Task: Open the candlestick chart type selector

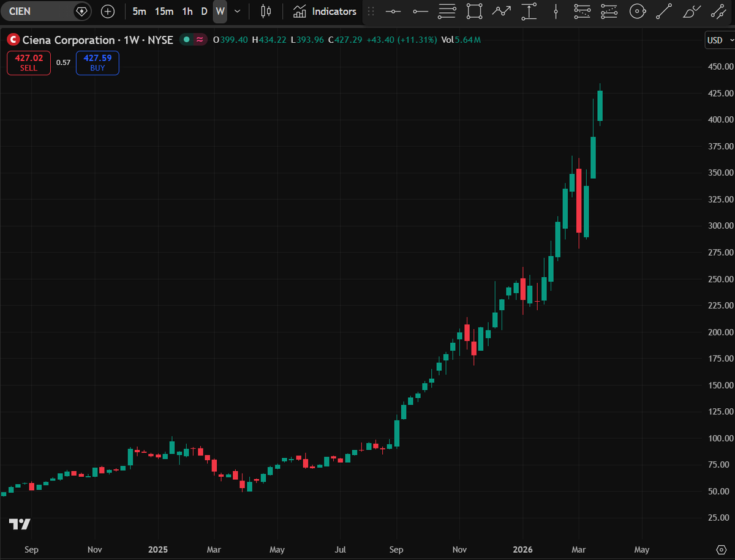Action: pos(266,11)
